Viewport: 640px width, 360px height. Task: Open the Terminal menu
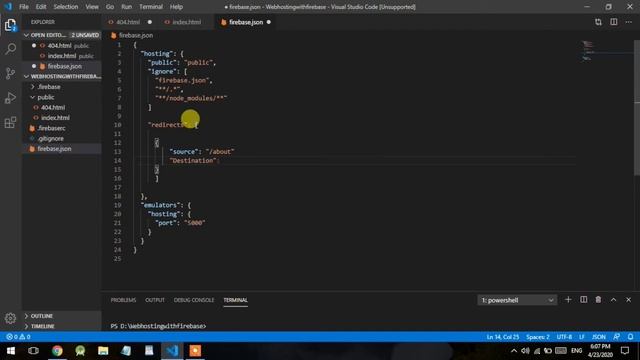coord(151,7)
